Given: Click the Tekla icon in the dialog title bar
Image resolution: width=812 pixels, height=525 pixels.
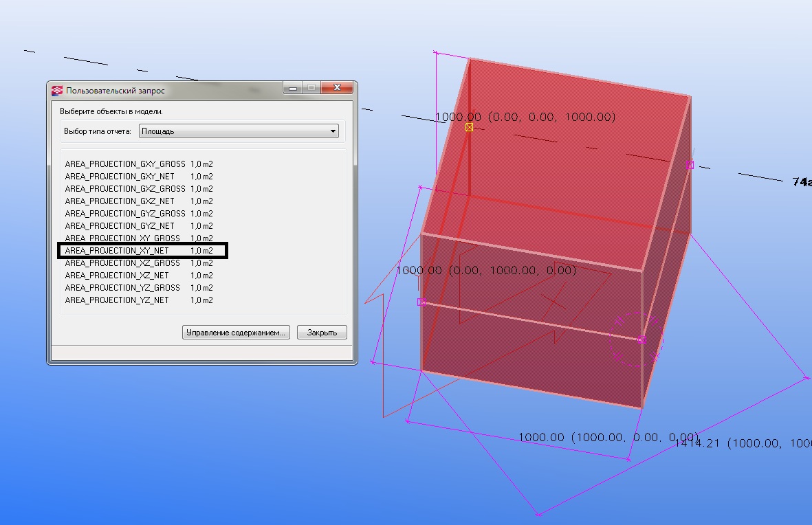Looking at the screenshot, I should (x=58, y=90).
